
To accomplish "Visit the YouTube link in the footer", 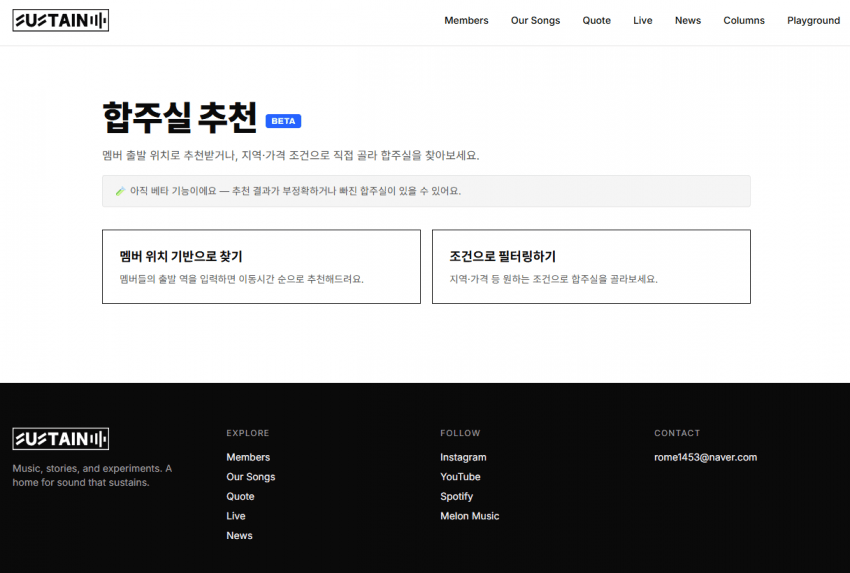I will point(460,477).
